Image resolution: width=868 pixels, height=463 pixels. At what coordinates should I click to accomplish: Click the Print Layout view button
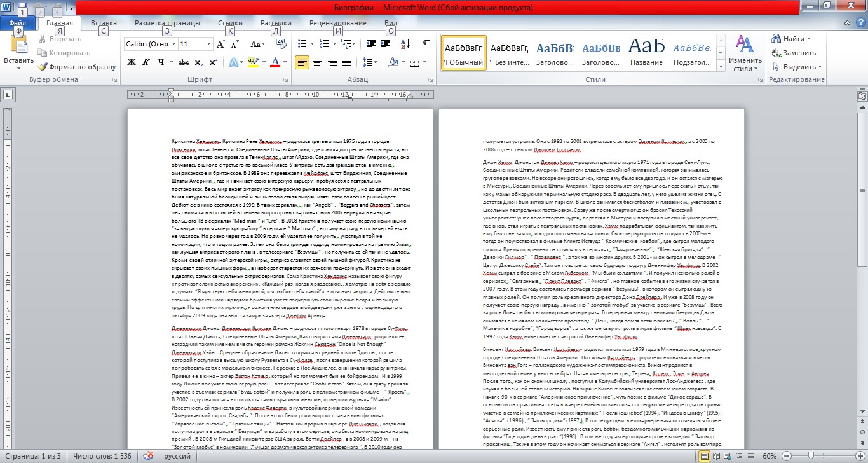point(704,456)
